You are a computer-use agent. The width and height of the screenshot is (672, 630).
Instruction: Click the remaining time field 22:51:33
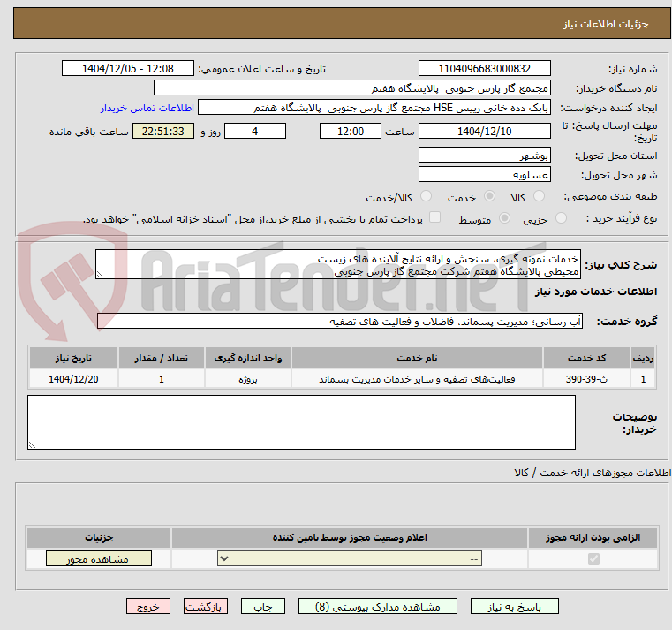(163, 131)
